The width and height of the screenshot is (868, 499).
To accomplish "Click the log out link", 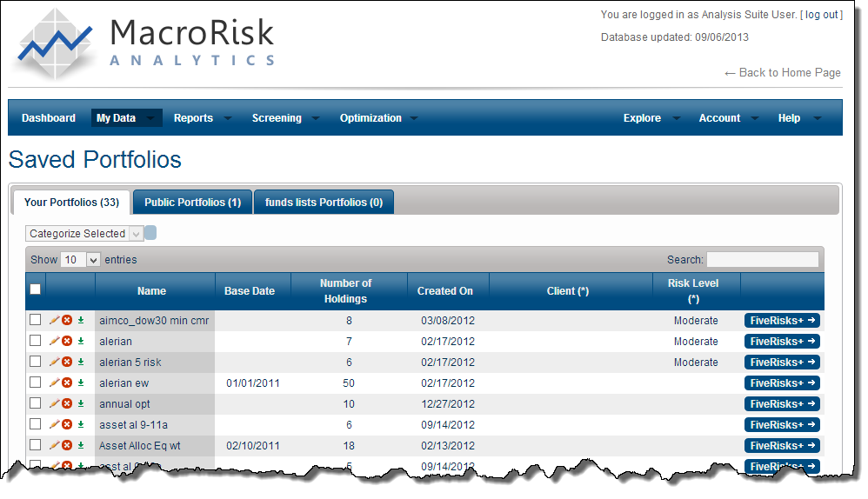I will [x=822, y=15].
